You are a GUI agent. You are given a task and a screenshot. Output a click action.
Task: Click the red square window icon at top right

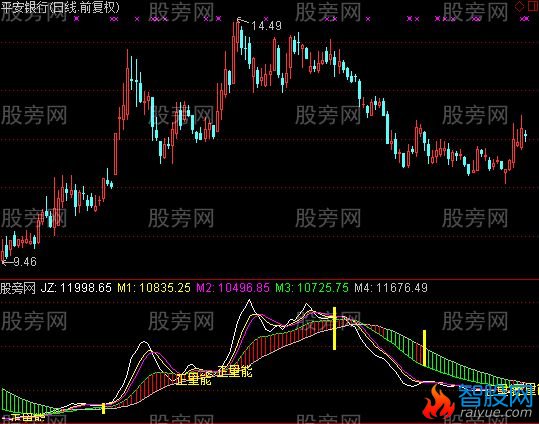click(533, 7)
